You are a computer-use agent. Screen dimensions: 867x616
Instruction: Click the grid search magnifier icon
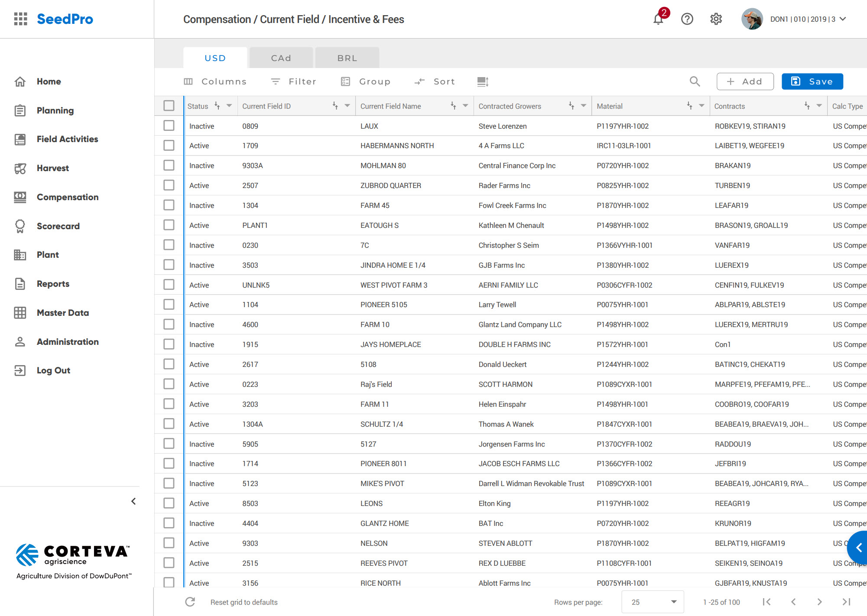695,81
